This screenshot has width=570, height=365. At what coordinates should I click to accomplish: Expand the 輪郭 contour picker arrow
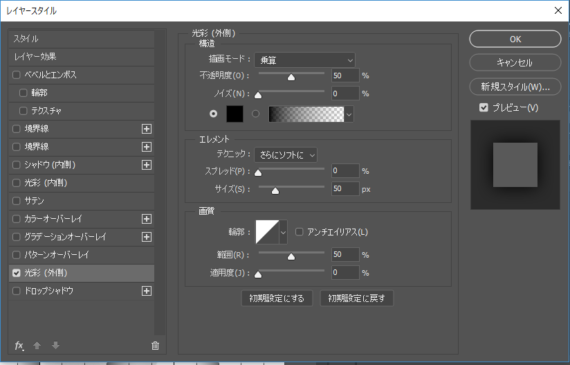point(284,232)
